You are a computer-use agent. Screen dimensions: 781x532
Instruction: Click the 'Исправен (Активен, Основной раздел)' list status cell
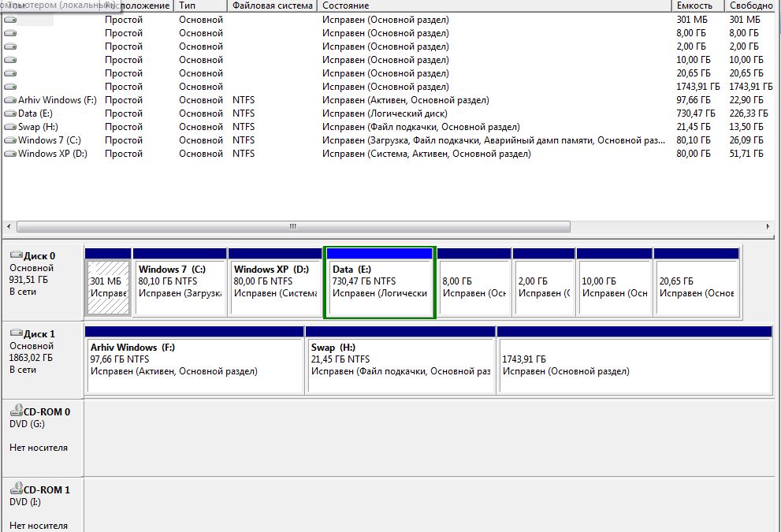405,100
